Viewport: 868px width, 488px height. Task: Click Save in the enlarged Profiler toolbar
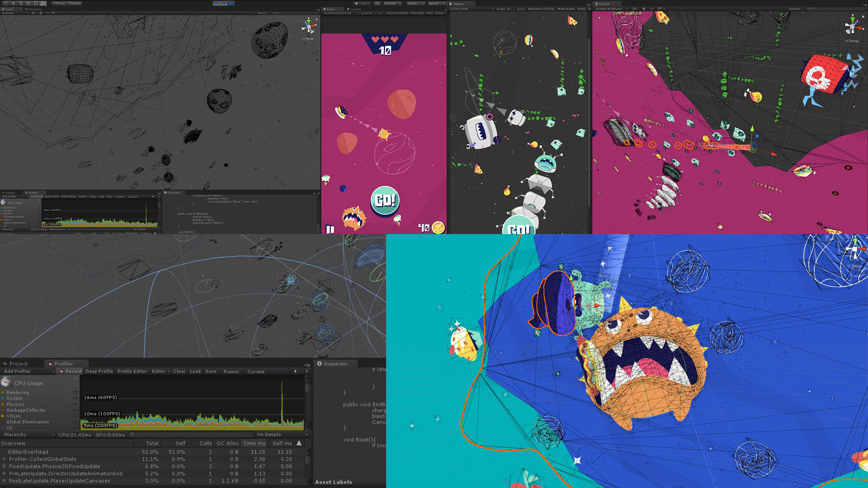click(211, 371)
